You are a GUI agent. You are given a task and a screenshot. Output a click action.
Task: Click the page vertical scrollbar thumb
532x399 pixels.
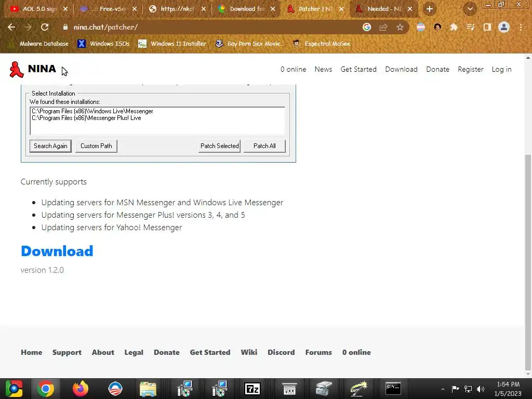[x=528, y=262]
